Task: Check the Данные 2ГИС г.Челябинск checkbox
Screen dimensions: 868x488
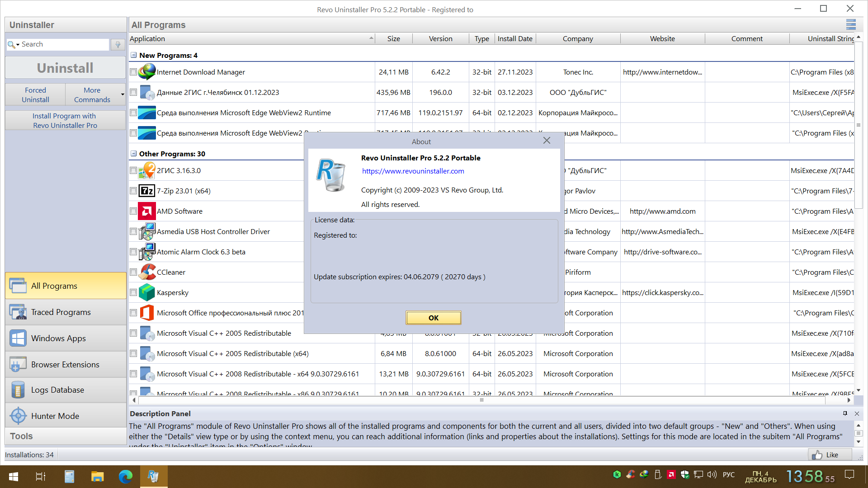Action: click(x=133, y=92)
